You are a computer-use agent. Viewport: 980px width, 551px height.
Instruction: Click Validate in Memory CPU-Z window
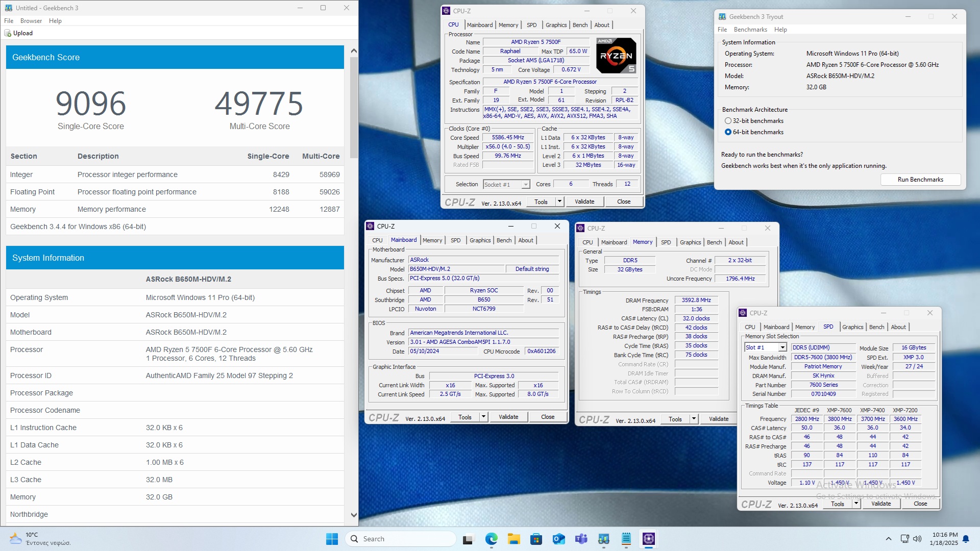tap(719, 419)
